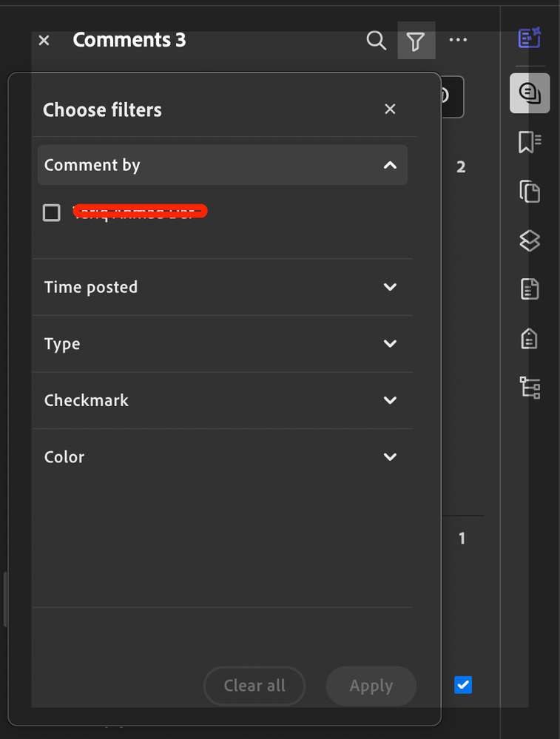Open the document structure tree icon

pos(530,388)
